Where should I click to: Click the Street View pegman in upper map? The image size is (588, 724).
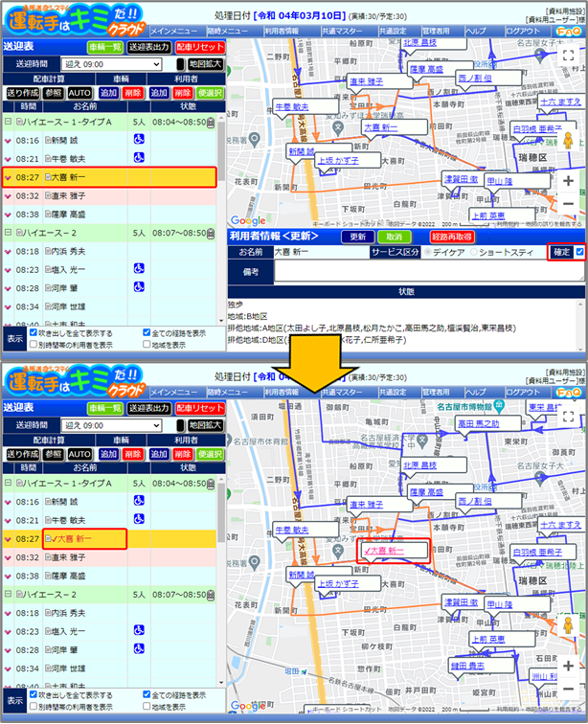(x=568, y=141)
